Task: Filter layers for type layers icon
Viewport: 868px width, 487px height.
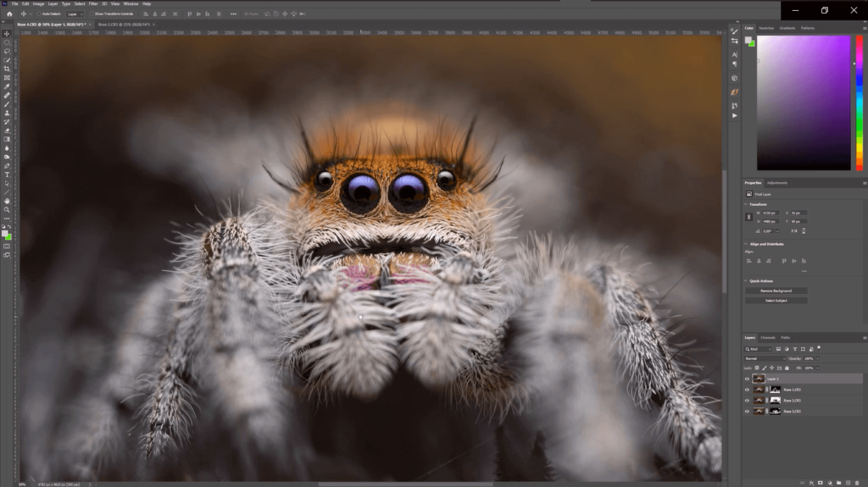Action: (x=795, y=349)
